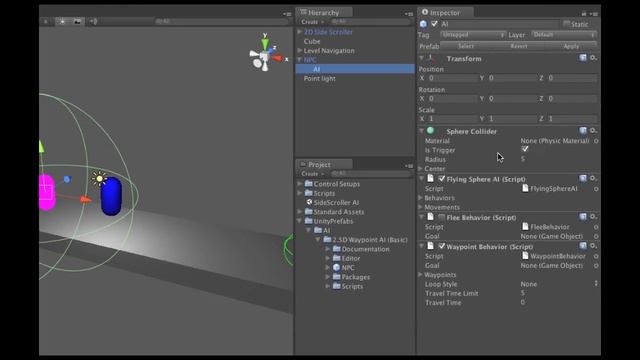Switch to the Project tab

[x=324, y=164]
